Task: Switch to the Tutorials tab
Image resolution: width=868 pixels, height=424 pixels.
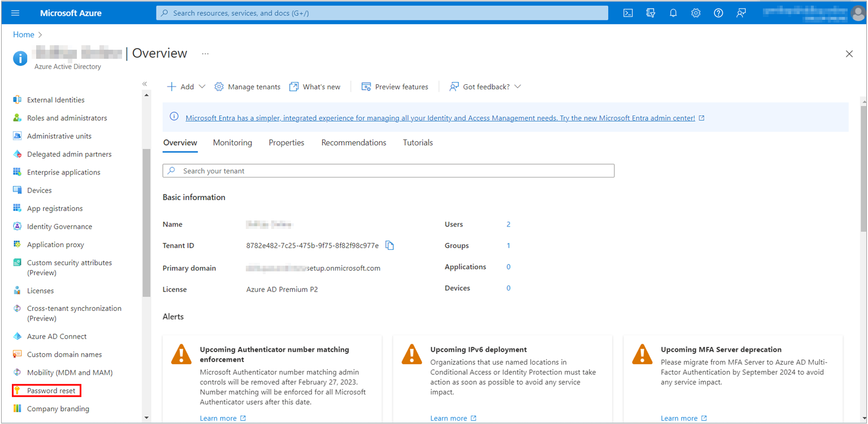Action: [418, 143]
